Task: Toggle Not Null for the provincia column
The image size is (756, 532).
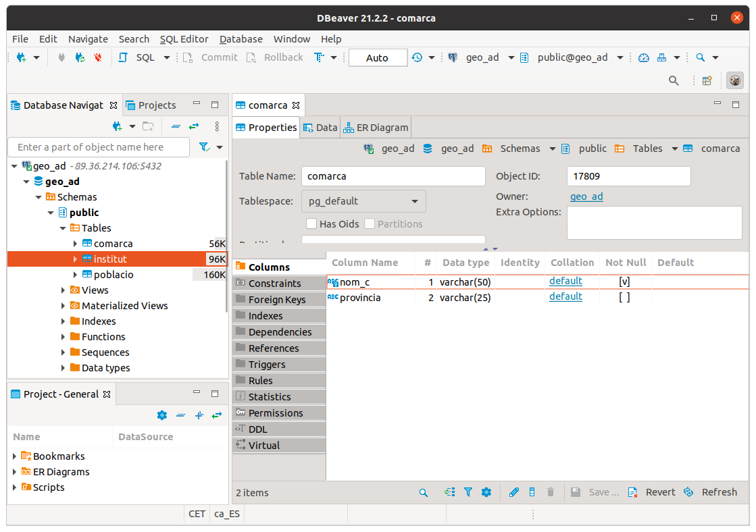Action: tap(624, 297)
